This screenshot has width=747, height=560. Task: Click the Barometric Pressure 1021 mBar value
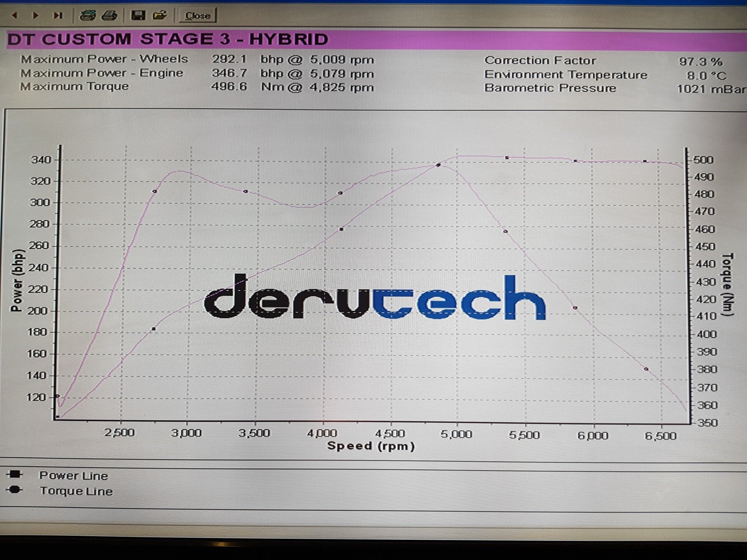pyautogui.click(x=710, y=89)
